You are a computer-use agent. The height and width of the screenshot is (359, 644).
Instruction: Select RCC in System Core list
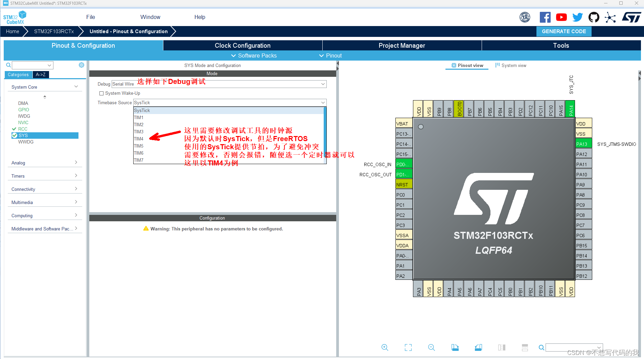click(23, 129)
